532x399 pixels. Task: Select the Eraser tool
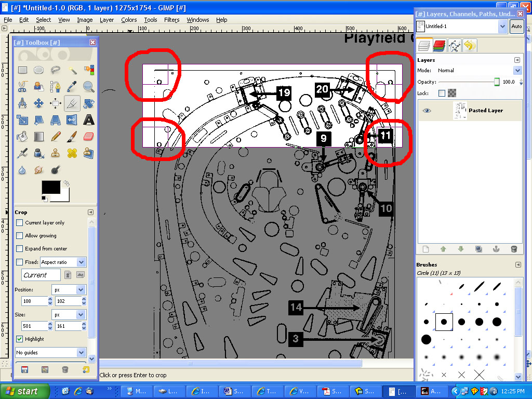click(89, 137)
